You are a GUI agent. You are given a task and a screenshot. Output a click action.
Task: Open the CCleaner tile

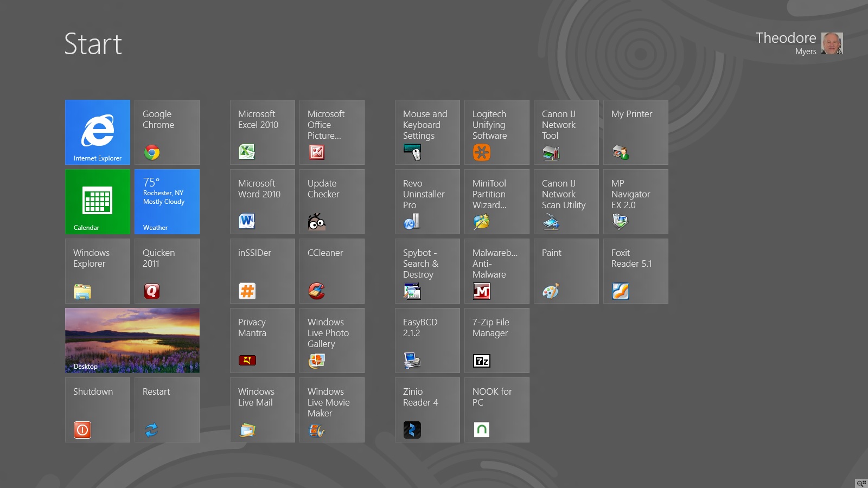(332, 271)
